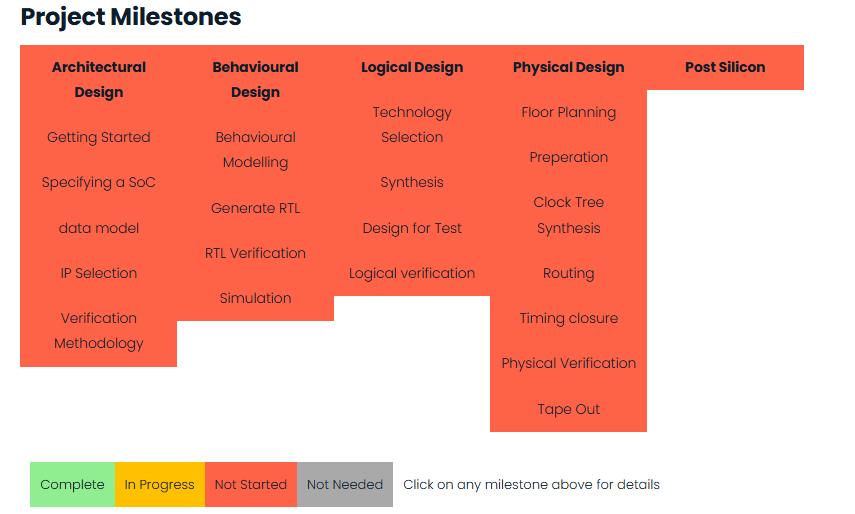
Task: Open the Floor Planning milestone
Action: click(x=568, y=112)
